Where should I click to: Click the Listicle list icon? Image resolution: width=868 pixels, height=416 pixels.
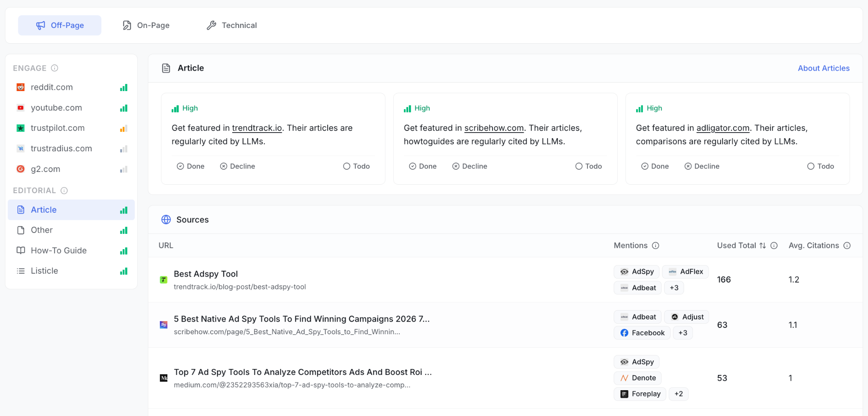(x=21, y=271)
